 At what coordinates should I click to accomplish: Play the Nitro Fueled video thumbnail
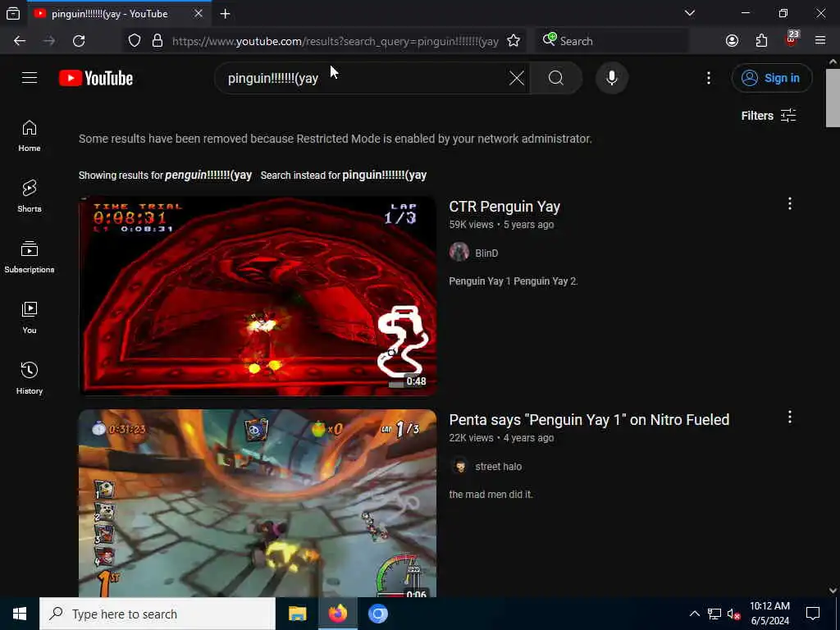258,503
